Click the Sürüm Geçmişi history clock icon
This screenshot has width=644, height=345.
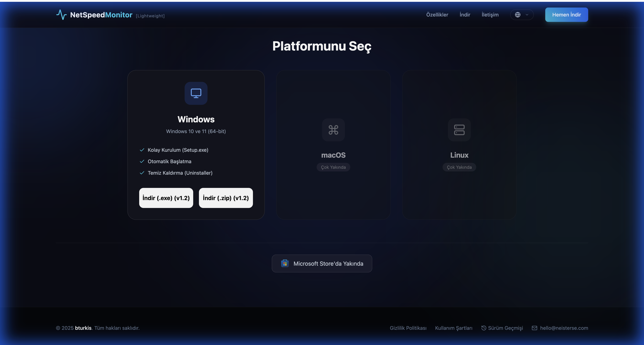coord(484,328)
